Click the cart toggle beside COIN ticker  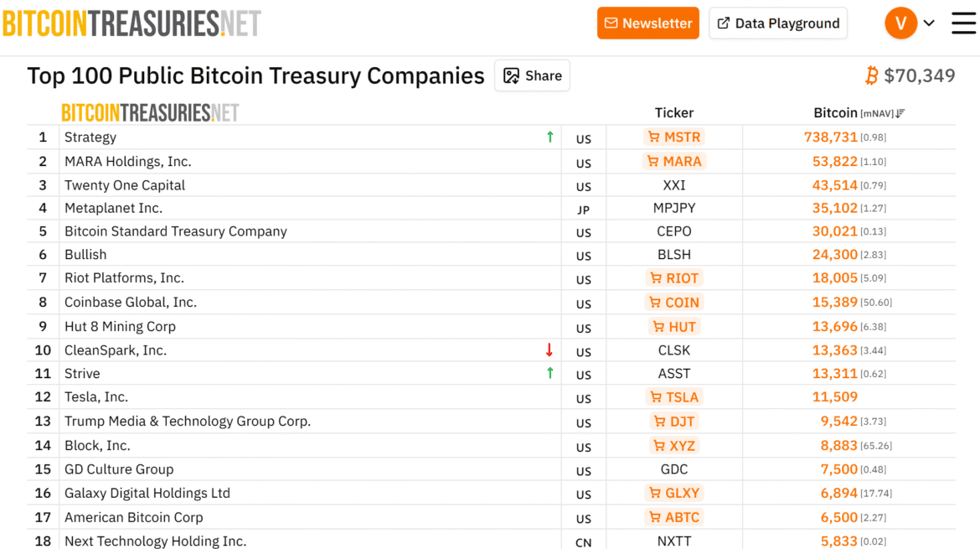pyautogui.click(x=657, y=302)
